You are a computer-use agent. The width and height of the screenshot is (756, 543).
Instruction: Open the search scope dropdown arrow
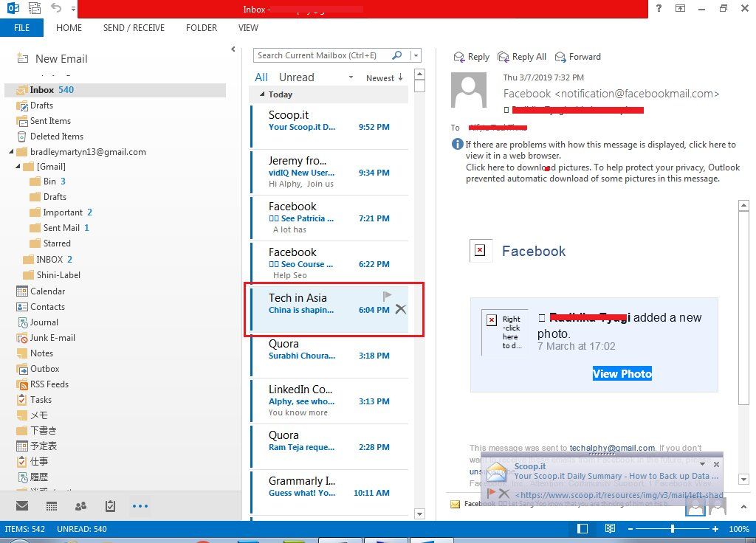click(x=416, y=55)
